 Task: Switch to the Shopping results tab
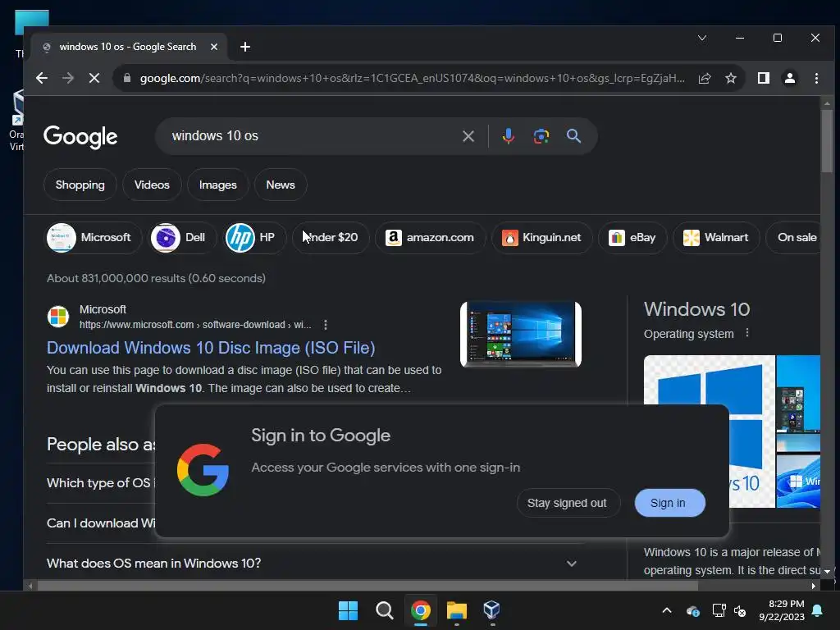[80, 185]
